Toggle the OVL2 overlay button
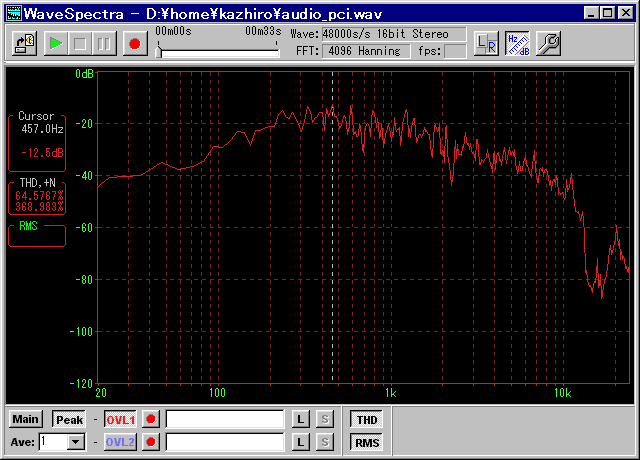Viewport: 640px width, 460px height. pos(120,441)
